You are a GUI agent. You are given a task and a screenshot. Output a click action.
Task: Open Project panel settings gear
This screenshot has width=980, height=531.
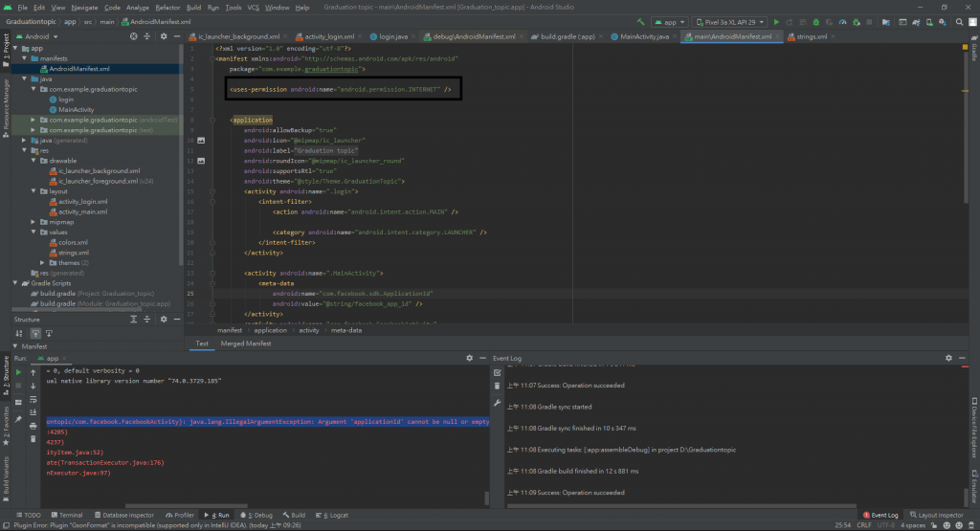(x=164, y=36)
